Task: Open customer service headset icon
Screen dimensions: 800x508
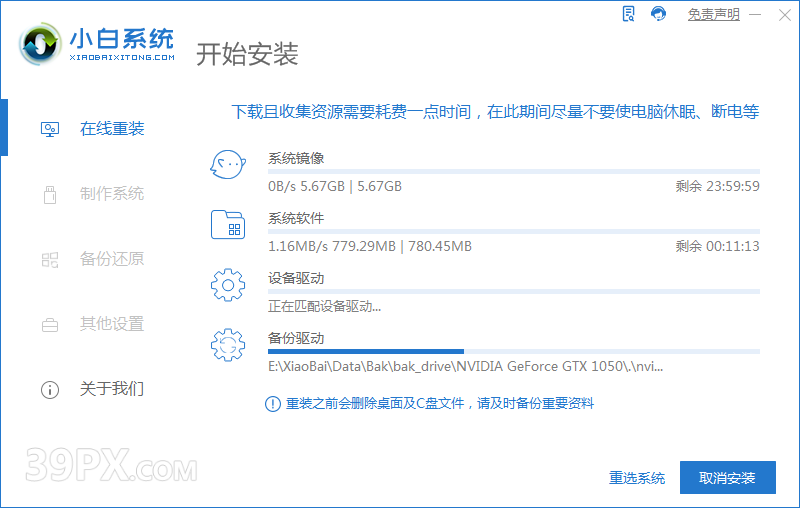Action: [x=658, y=14]
